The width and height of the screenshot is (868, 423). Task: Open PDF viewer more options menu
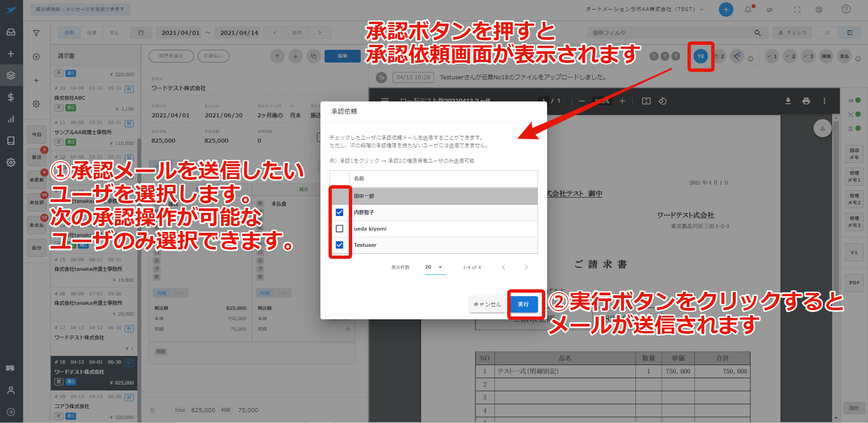(x=824, y=101)
